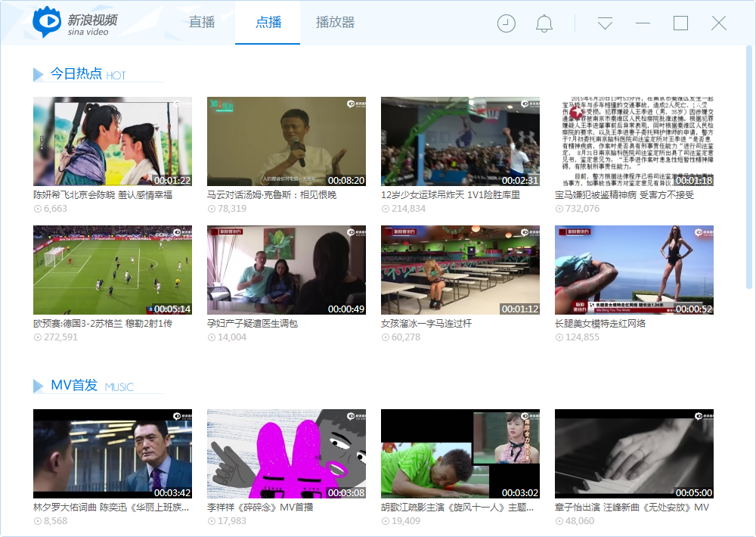Click the view count icon beside 6,663
The height and width of the screenshot is (537, 756).
(x=37, y=209)
